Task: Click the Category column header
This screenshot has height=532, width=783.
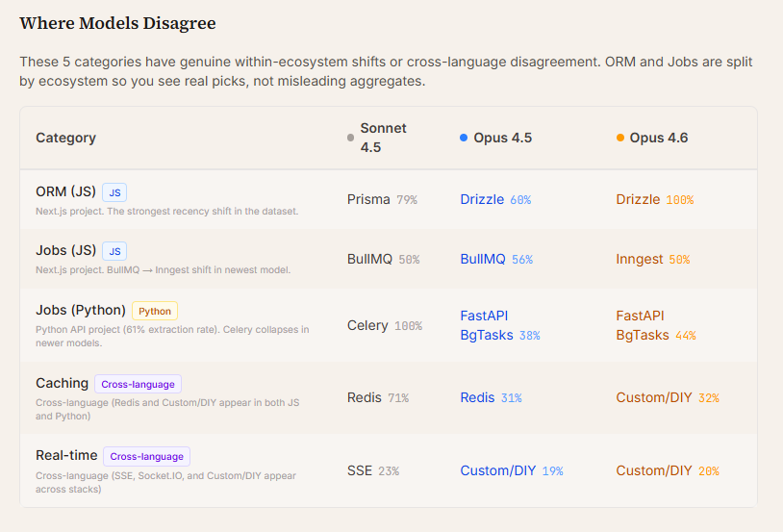Action: 65,138
